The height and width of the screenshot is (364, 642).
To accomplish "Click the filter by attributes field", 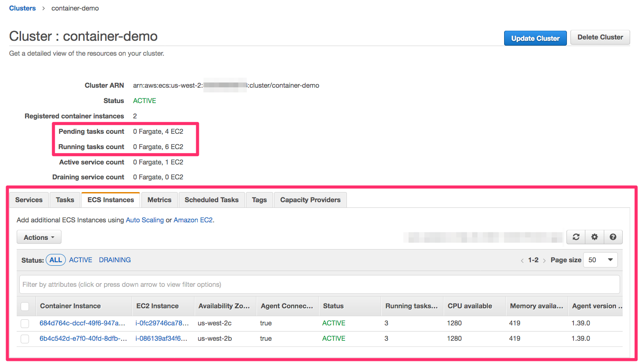I will coord(319,285).
